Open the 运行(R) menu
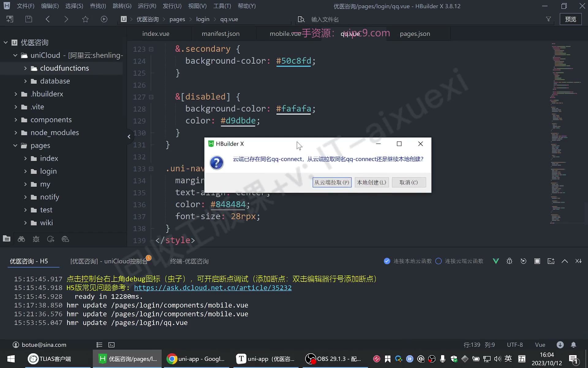 (147, 6)
